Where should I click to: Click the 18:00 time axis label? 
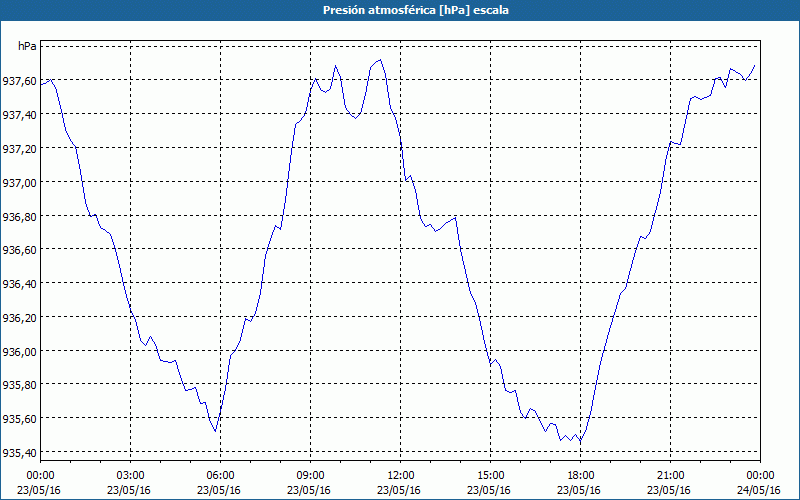(581, 475)
